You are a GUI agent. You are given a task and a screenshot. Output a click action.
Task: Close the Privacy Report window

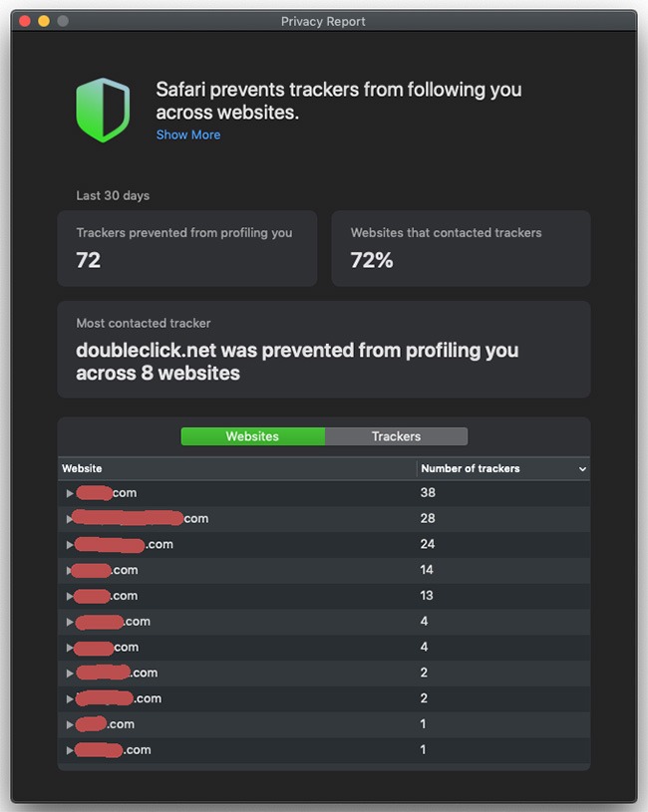[25, 21]
